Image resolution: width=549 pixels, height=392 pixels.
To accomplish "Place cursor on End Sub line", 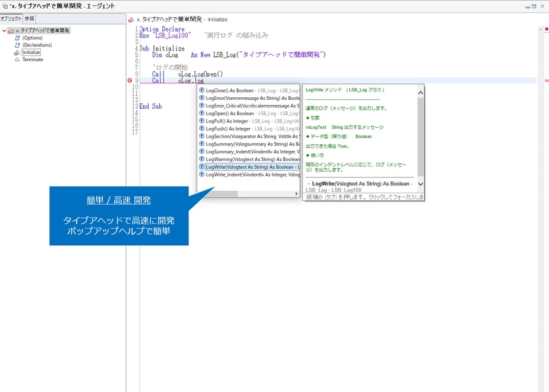I will click(x=150, y=106).
